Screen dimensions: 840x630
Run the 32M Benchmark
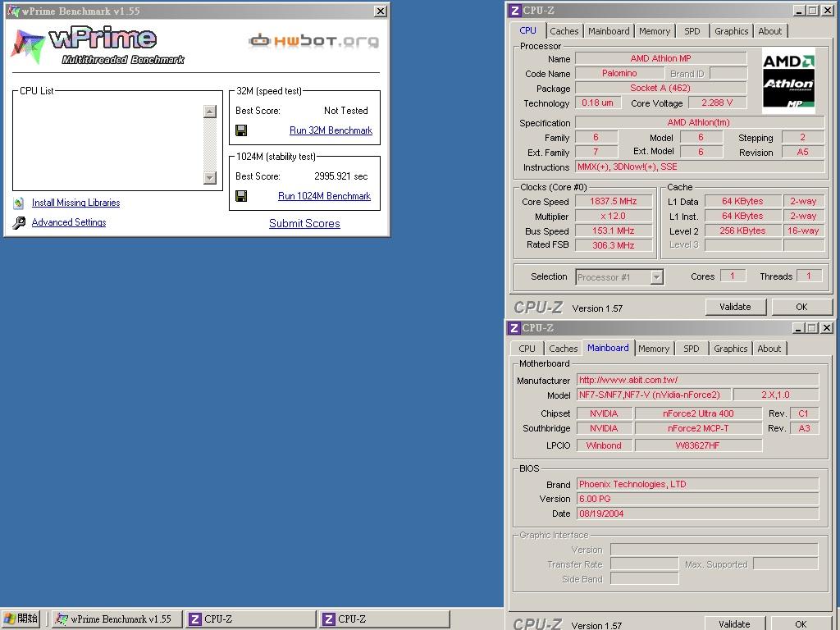coord(331,130)
